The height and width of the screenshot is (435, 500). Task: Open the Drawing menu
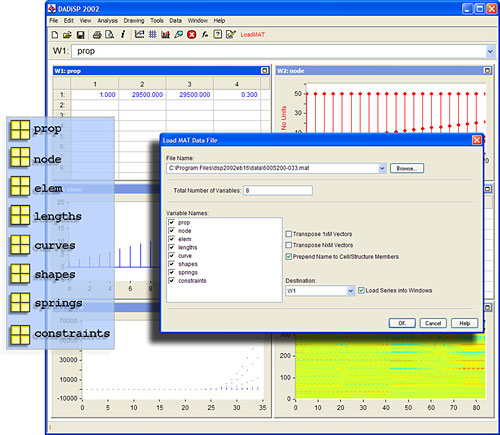(134, 21)
